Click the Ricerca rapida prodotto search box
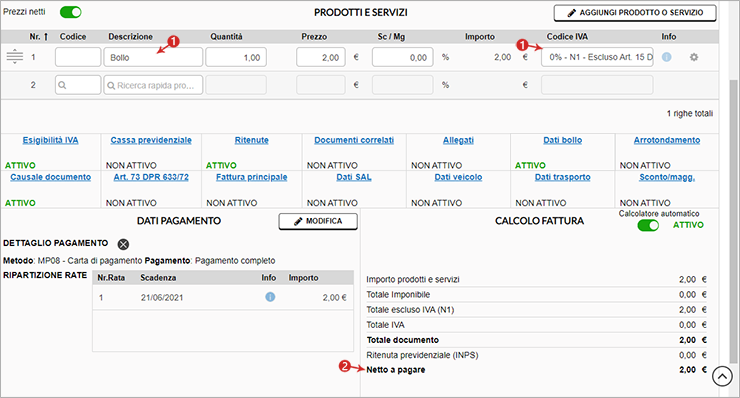740x398 pixels. pyautogui.click(x=153, y=85)
